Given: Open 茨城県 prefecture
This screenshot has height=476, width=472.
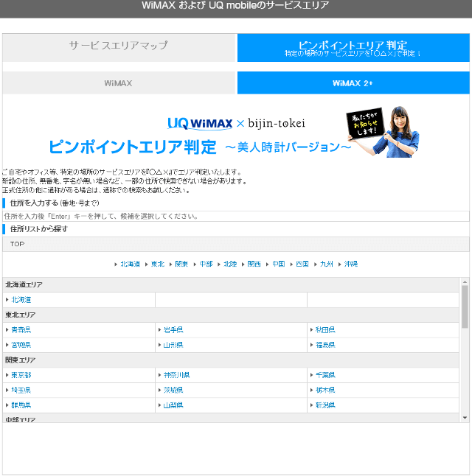Looking at the screenshot, I should tap(173, 390).
